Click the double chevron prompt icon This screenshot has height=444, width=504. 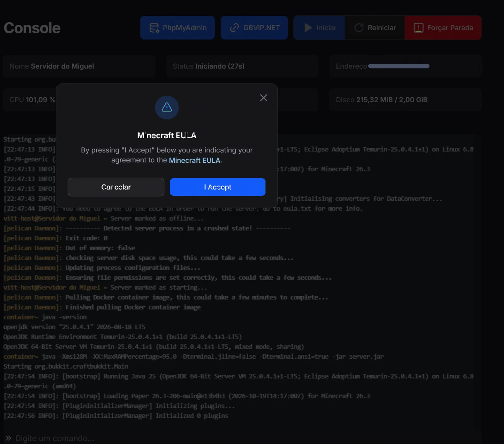coord(9,438)
